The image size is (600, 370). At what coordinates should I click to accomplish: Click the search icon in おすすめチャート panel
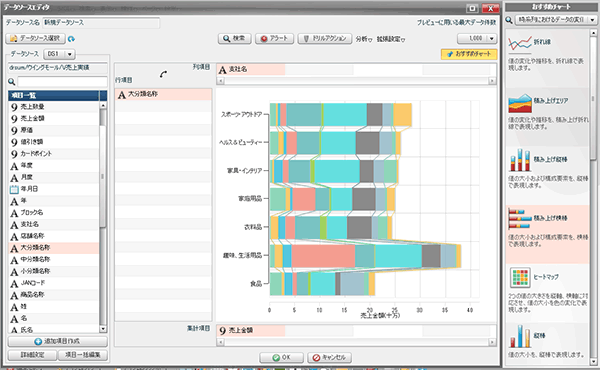click(x=509, y=20)
